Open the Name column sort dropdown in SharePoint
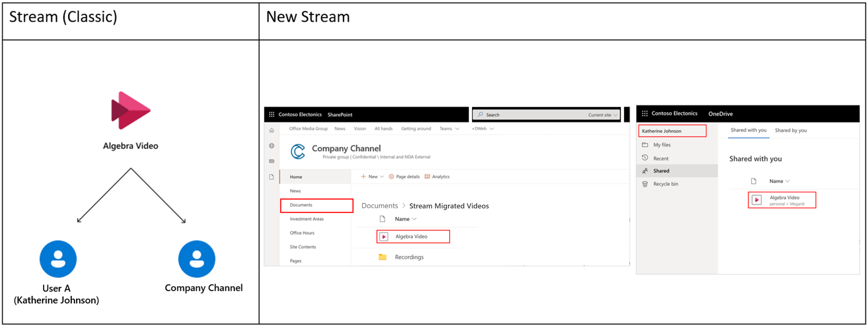 [x=414, y=219]
